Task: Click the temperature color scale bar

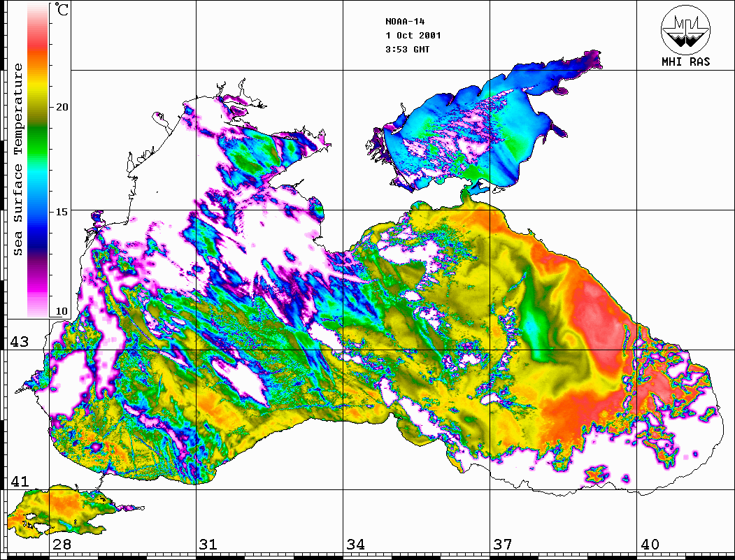Action: click(x=38, y=160)
